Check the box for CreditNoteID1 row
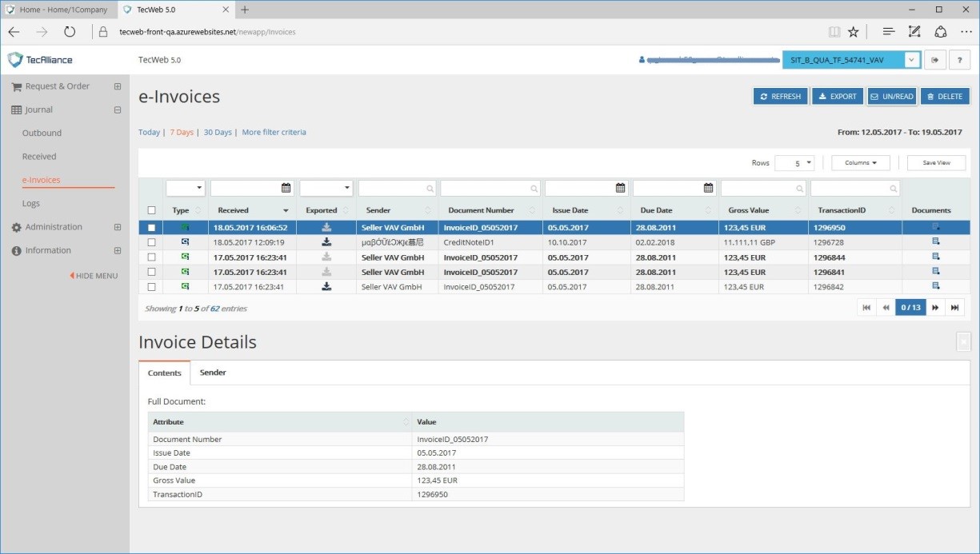The image size is (980, 554). point(152,242)
